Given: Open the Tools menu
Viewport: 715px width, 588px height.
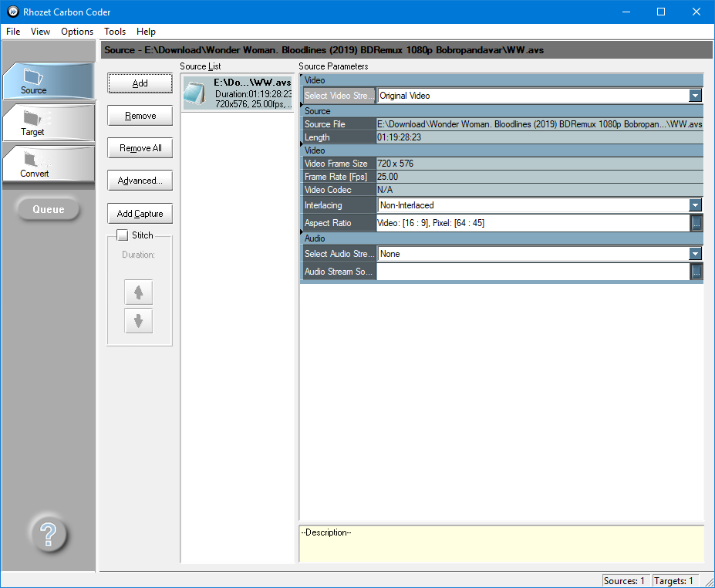Looking at the screenshot, I should [115, 32].
